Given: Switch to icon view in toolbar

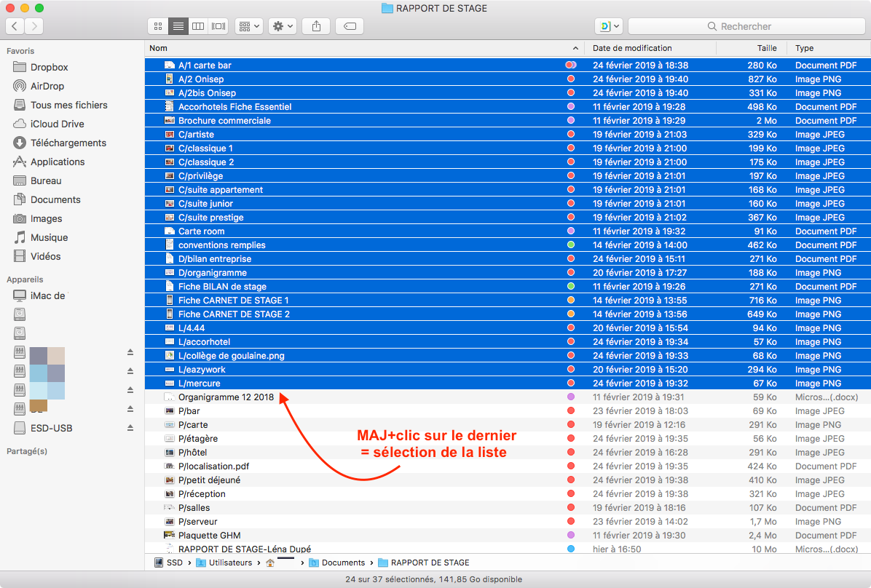Looking at the screenshot, I should pyautogui.click(x=158, y=26).
